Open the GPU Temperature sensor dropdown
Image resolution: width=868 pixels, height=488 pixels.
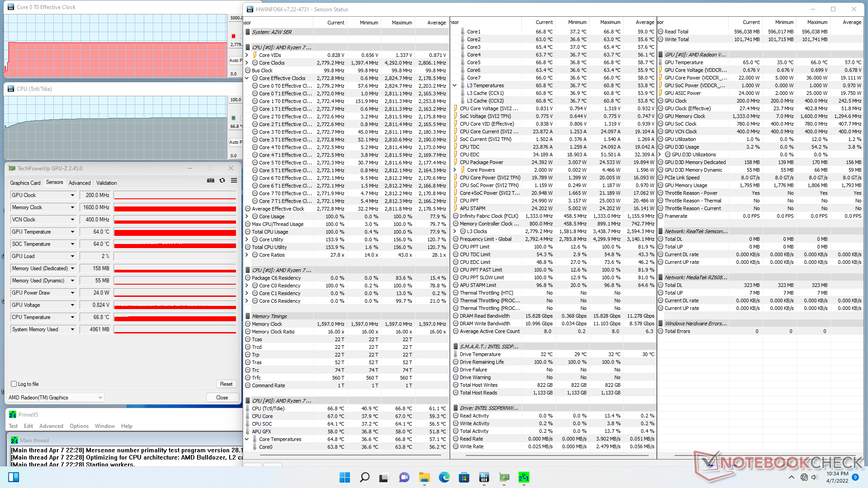pos(72,232)
